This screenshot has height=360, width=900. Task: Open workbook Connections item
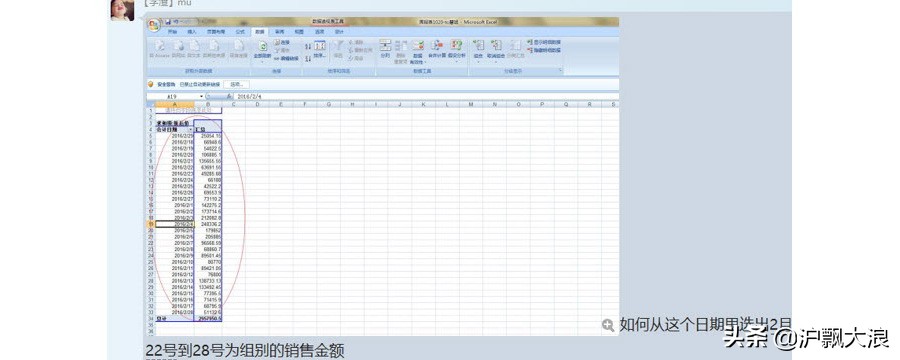pos(282,42)
